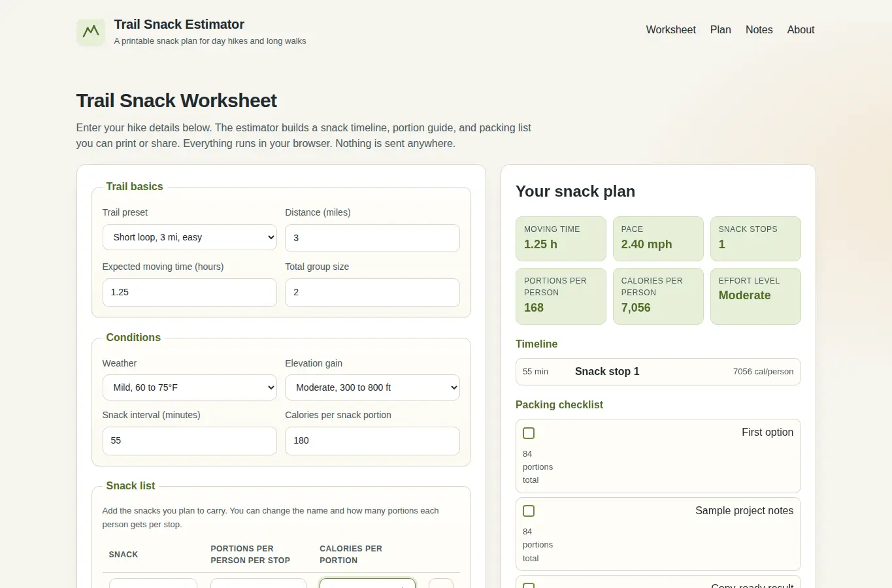This screenshot has height=588, width=892.
Task: Click the Trail Snack Worksheet heading
Action: tap(176, 101)
